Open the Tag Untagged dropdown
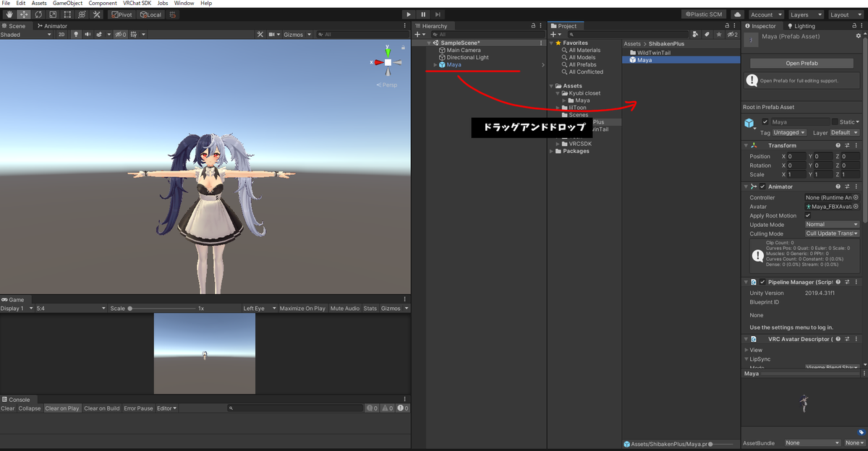This screenshot has height=451, width=868. click(x=789, y=133)
